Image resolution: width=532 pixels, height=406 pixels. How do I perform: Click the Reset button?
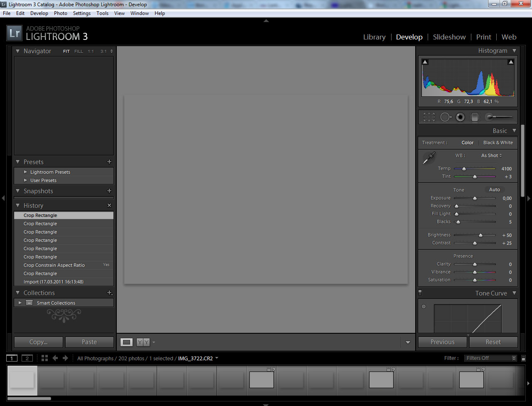(493, 342)
